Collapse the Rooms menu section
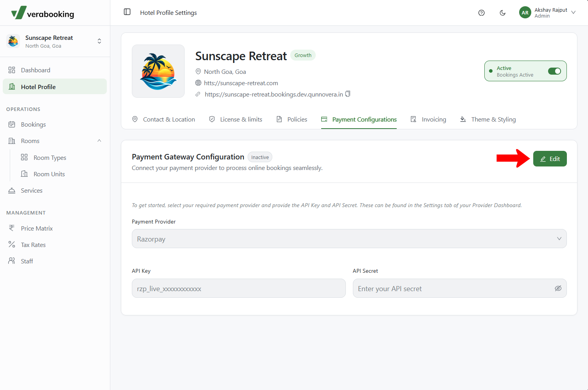The image size is (588, 390). 99,141
